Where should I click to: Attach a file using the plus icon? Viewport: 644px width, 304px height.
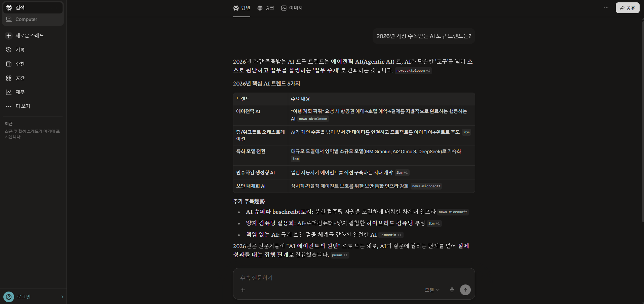coord(243,290)
